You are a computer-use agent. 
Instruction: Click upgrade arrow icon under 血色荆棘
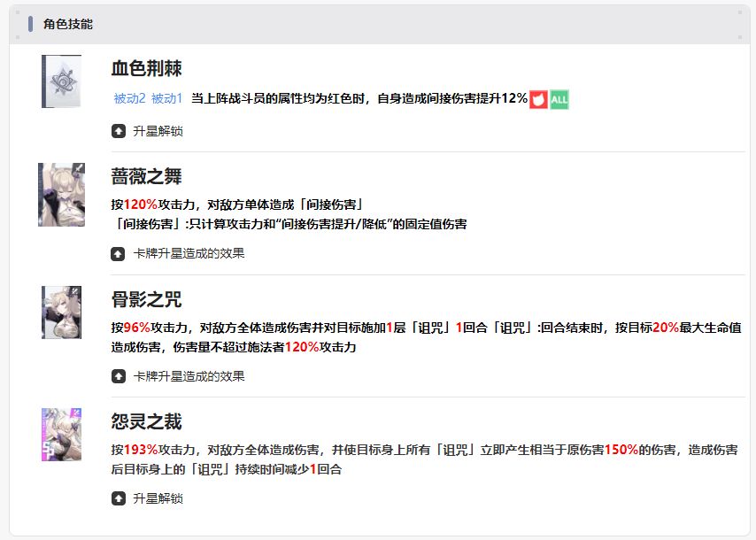pos(118,131)
